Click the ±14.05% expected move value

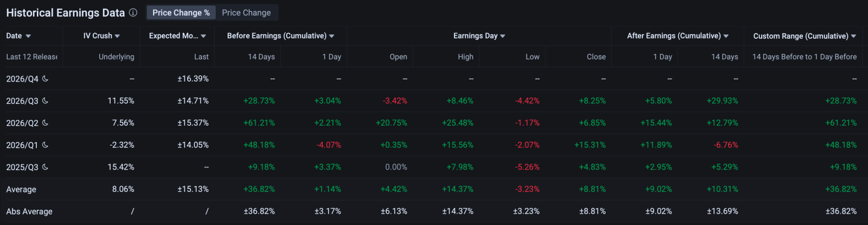click(193, 145)
